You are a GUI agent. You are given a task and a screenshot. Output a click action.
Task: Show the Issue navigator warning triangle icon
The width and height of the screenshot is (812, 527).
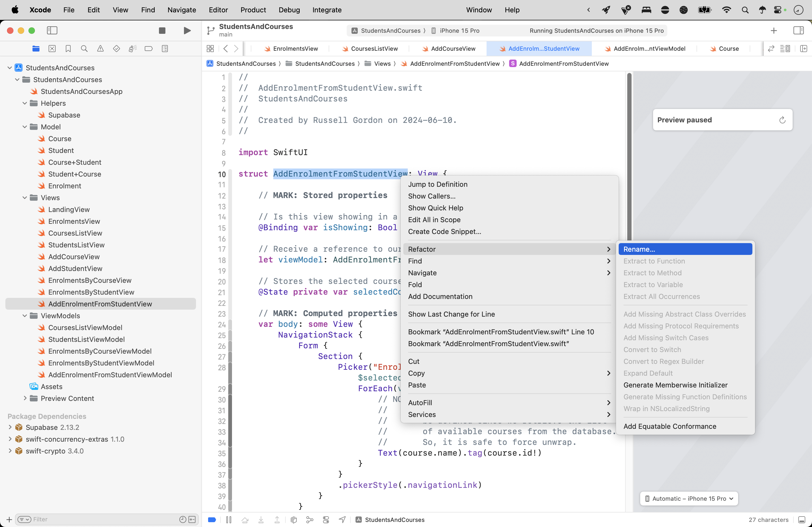pyautogui.click(x=100, y=48)
